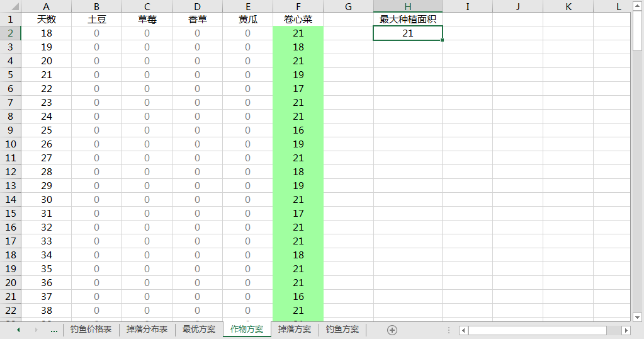The width and height of the screenshot is (644, 339).
Task: Select column K header
Action: coord(568,6)
